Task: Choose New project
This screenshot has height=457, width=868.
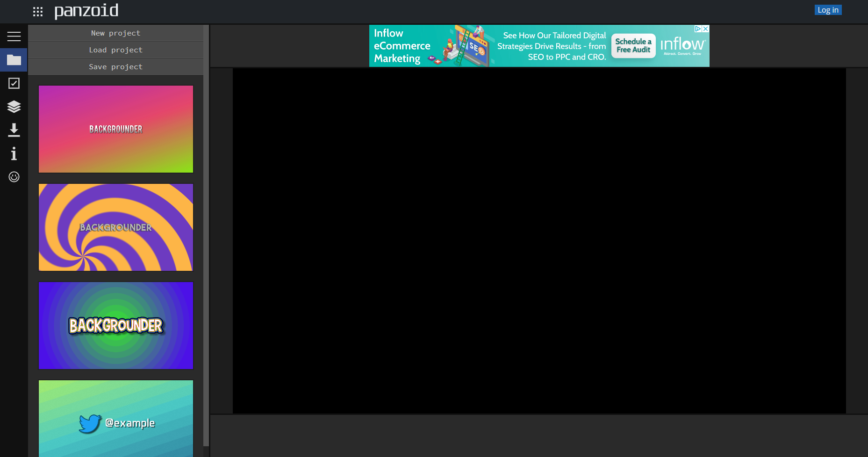Action: 115,33
